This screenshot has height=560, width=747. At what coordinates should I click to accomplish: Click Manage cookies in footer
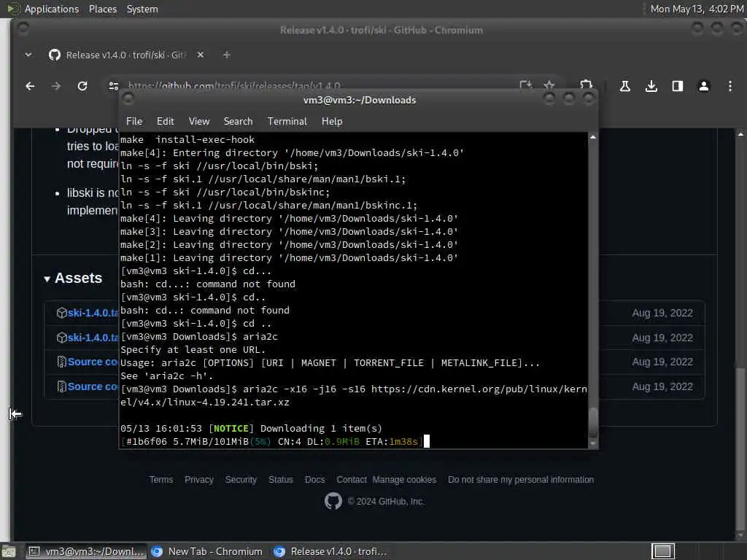(404, 480)
